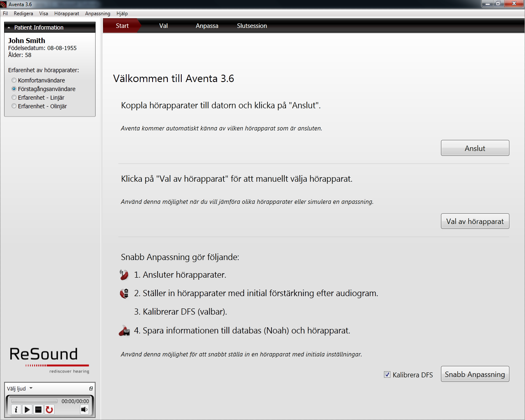Open the Visa menu
This screenshot has height=420, width=525.
pos(43,14)
